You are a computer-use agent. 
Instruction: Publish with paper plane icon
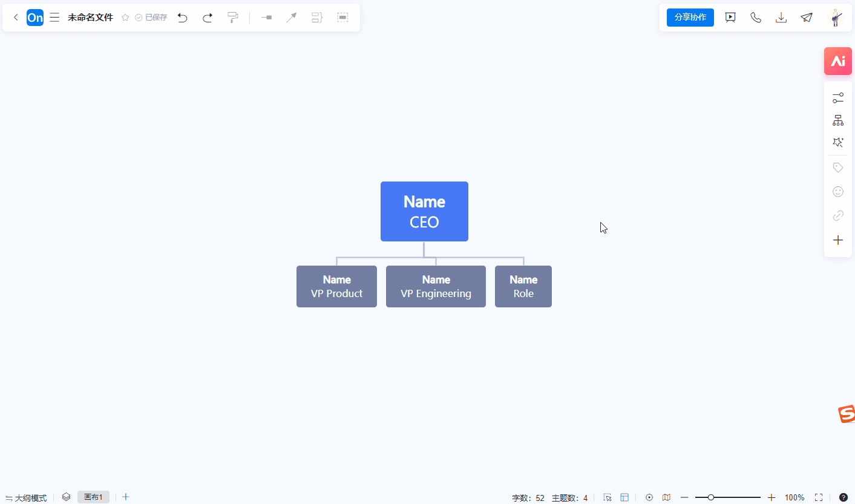807,18
